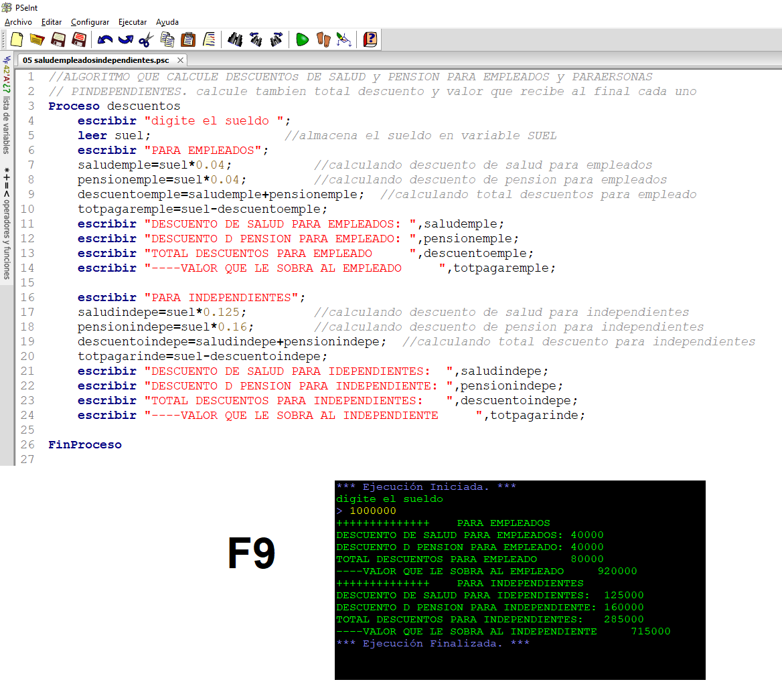Draw the flowchart with the diagram icon
Viewport: 782px width, 700px height.
point(344,39)
